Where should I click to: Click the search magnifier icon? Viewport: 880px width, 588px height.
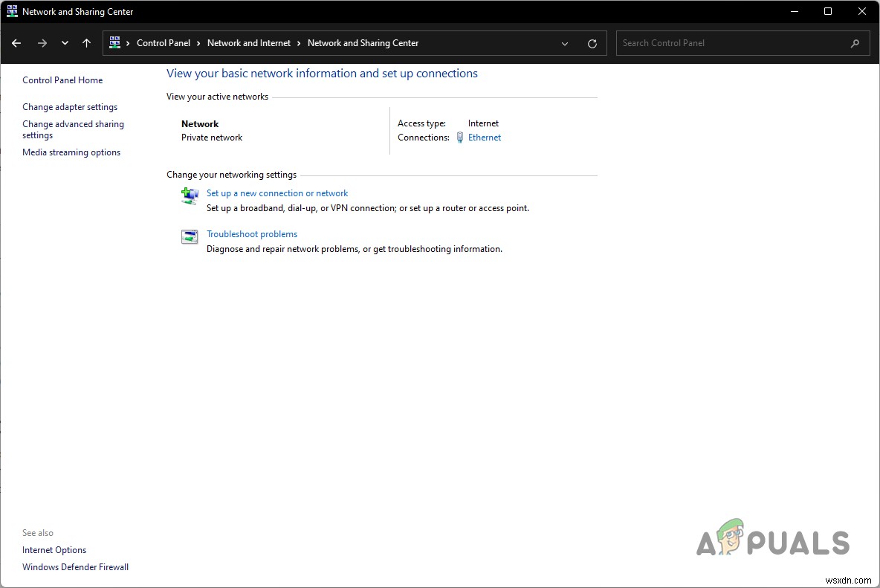coord(855,43)
